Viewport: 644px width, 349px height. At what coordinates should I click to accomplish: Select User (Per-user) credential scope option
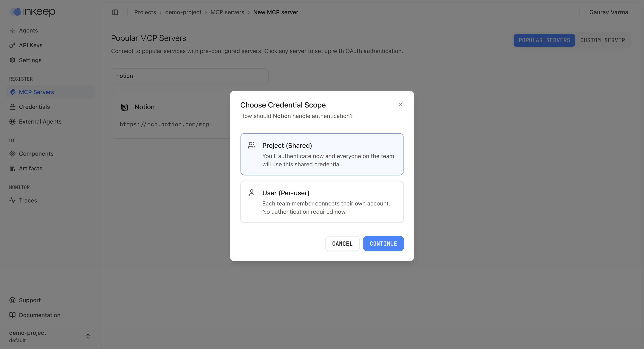pyautogui.click(x=322, y=202)
